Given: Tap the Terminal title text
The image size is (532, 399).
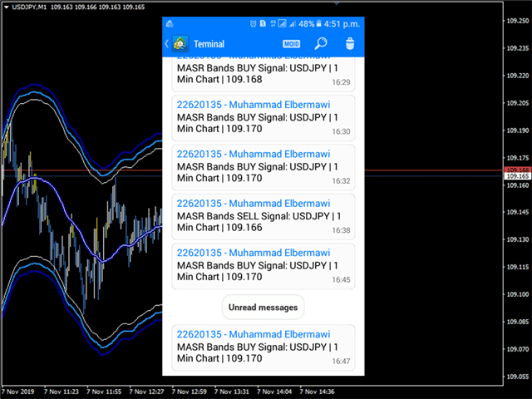Looking at the screenshot, I should 209,44.
